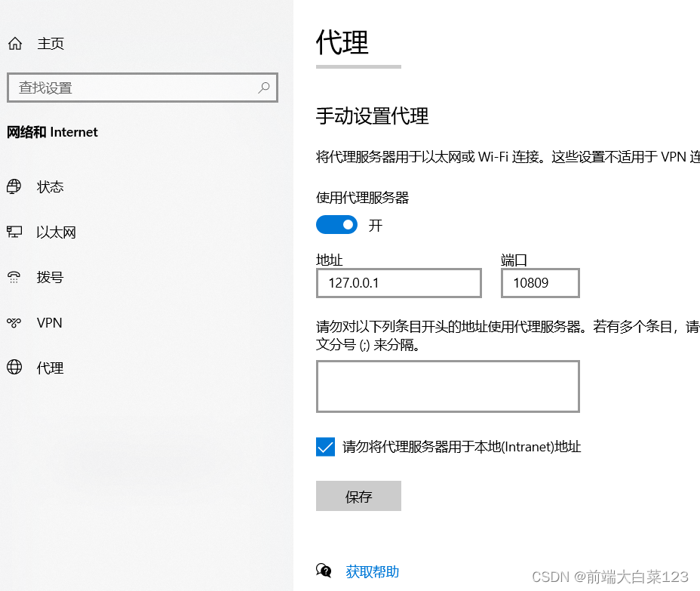Select 状态 in the sidebar
The height and width of the screenshot is (591, 700).
click(50, 186)
